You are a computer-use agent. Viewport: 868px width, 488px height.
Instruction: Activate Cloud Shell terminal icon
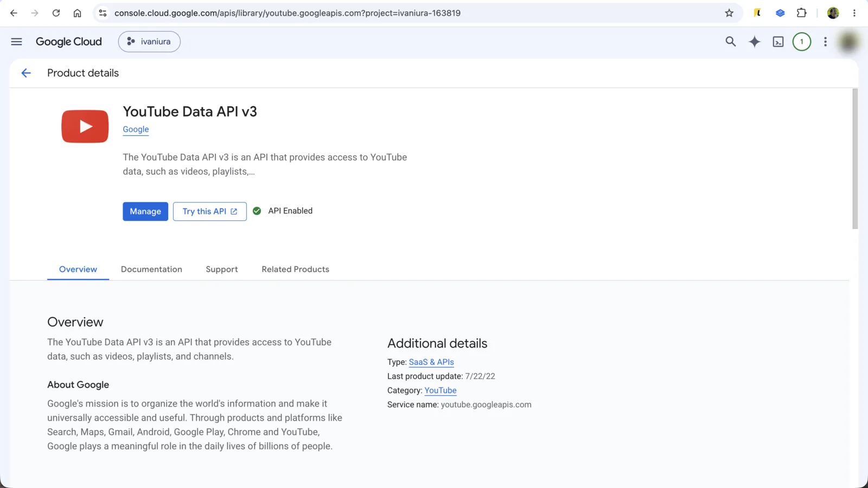778,42
